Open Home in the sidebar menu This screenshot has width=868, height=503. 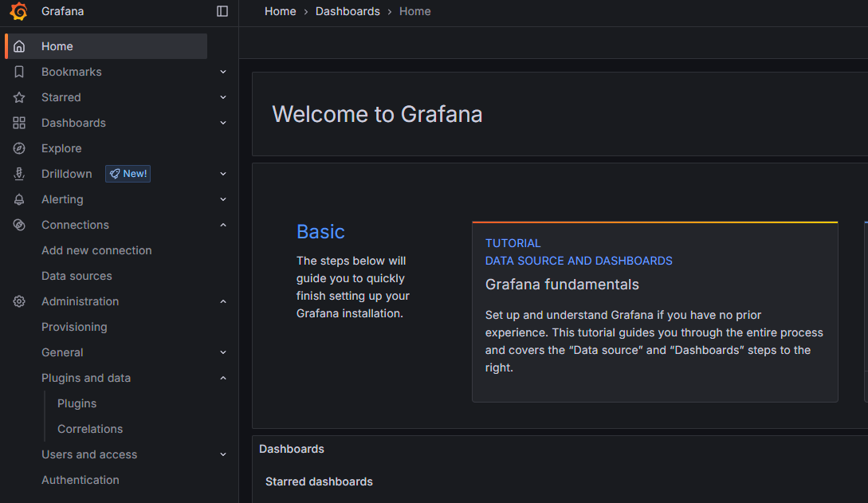click(x=106, y=46)
